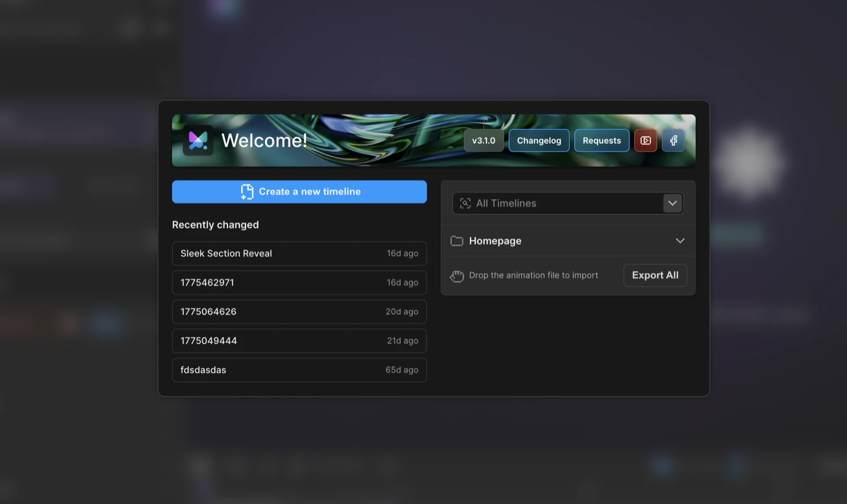Open the Requests panel

tap(601, 141)
